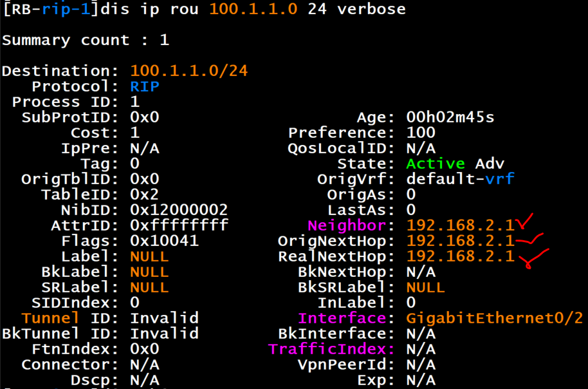The width and height of the screenshot is (588, 389).
Task: Click the magenta 'Neighbor' label
Action: pyautogui.click(x=347, y=225)
